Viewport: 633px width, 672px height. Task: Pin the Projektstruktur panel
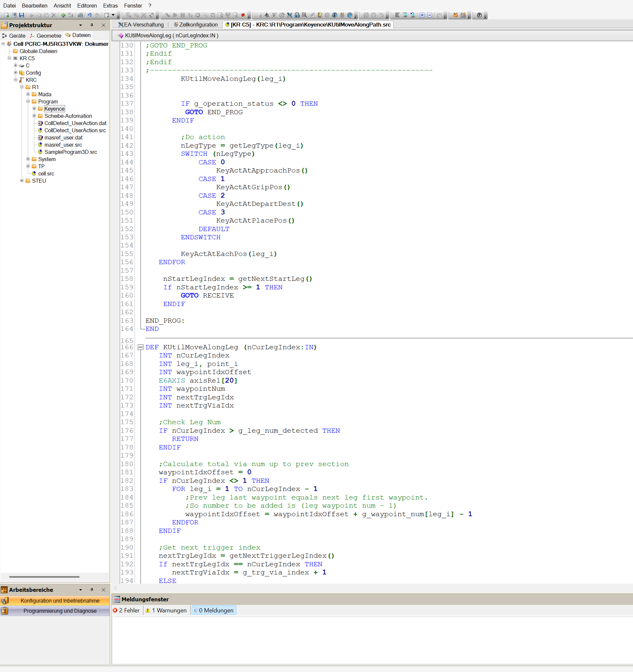(92, 25)
